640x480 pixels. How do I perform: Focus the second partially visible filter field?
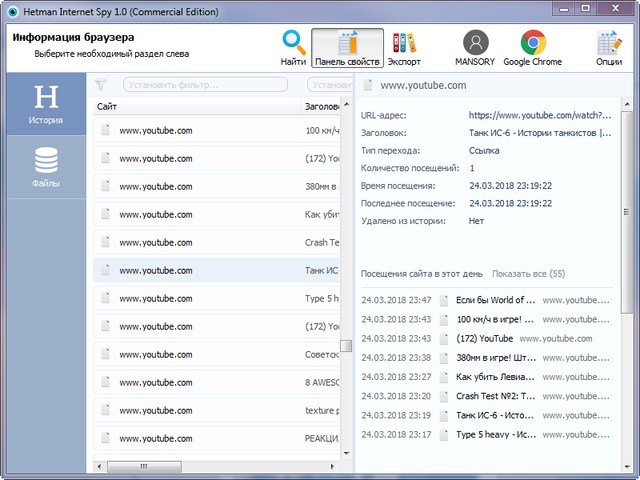coord(330,85)
